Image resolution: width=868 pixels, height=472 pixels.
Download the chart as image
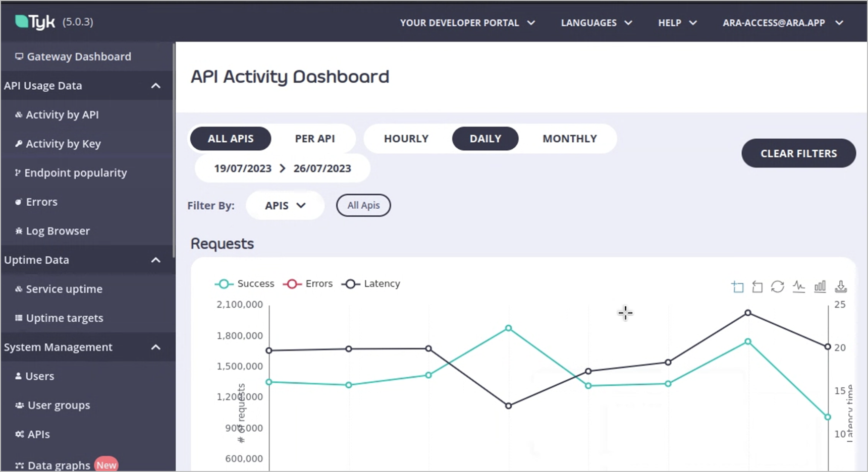click(x=841, y=287)
